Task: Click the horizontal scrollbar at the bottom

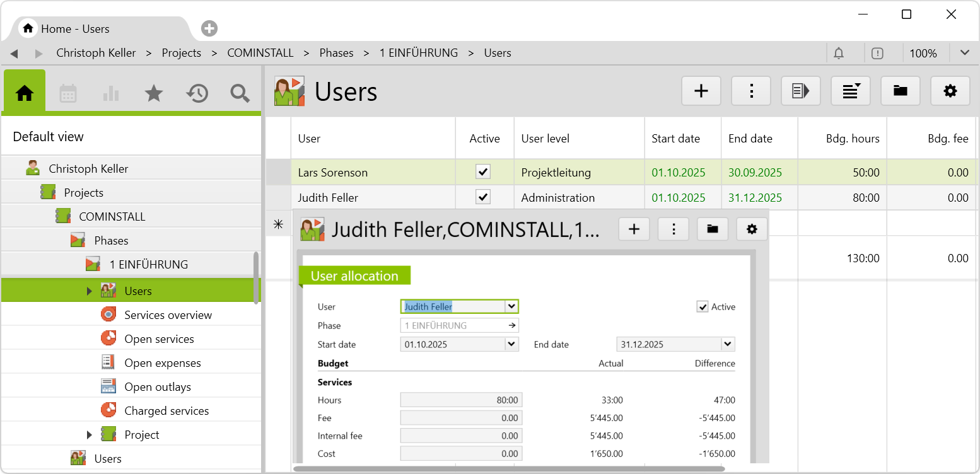Action: click(508, 469)
